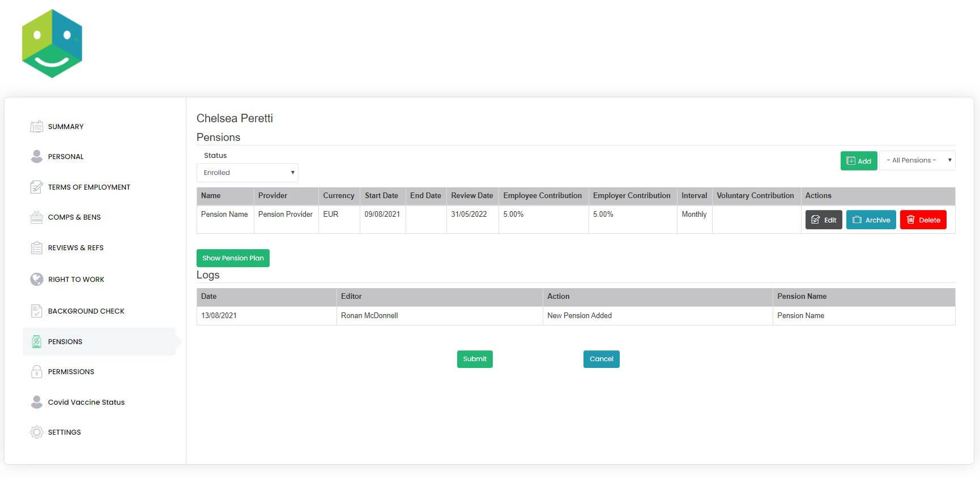Image resolution: width=980 pixels, height=480 pixels.
Task: Go to PERSONAL section
Action: tap(66, 157)
